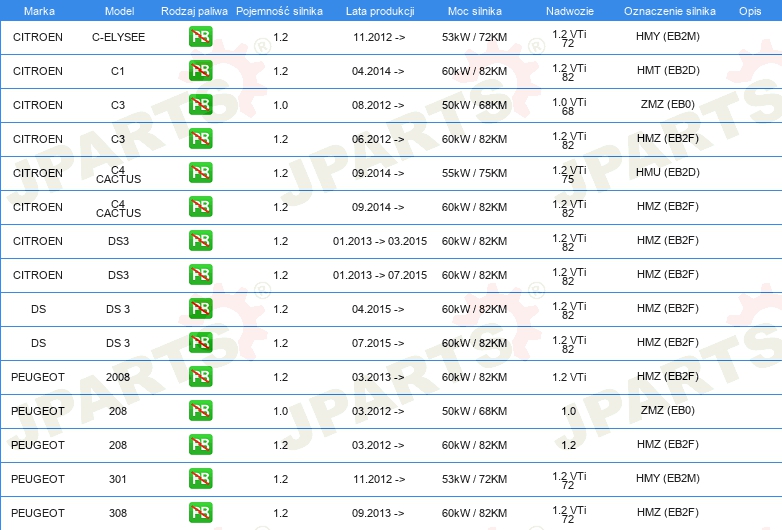The width and height of the screenshot is (782, 530).
Task: Click HMY (EB2M) in Peugeot 301 row
Action: 668,478
